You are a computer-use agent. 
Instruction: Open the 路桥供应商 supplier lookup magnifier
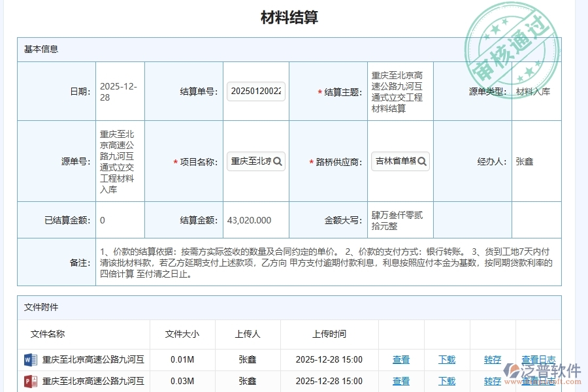tap(423, 161)
